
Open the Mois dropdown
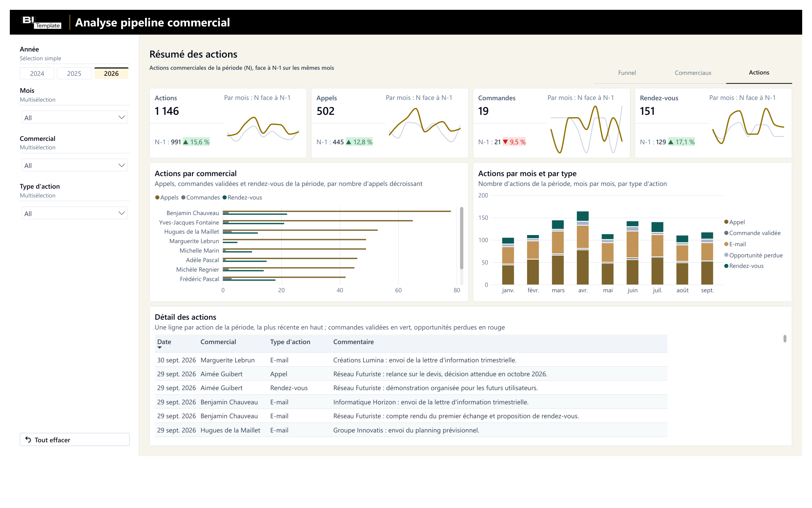(74, 118)
